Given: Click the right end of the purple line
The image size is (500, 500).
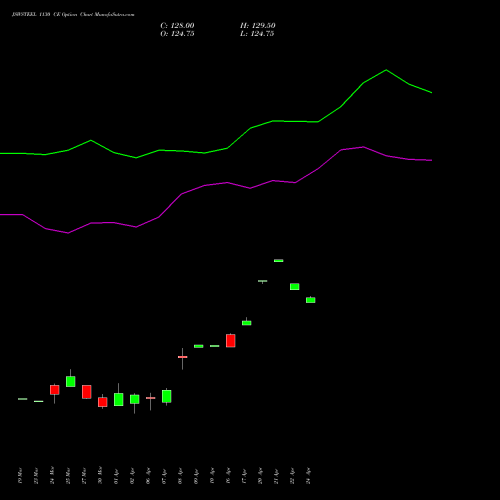Looking at the screenshot, I should [431, 160].
